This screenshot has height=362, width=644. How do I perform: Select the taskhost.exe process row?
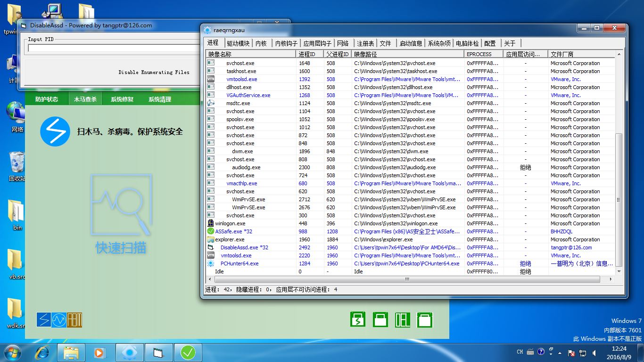pyautogui.click(x=411, y=71)
